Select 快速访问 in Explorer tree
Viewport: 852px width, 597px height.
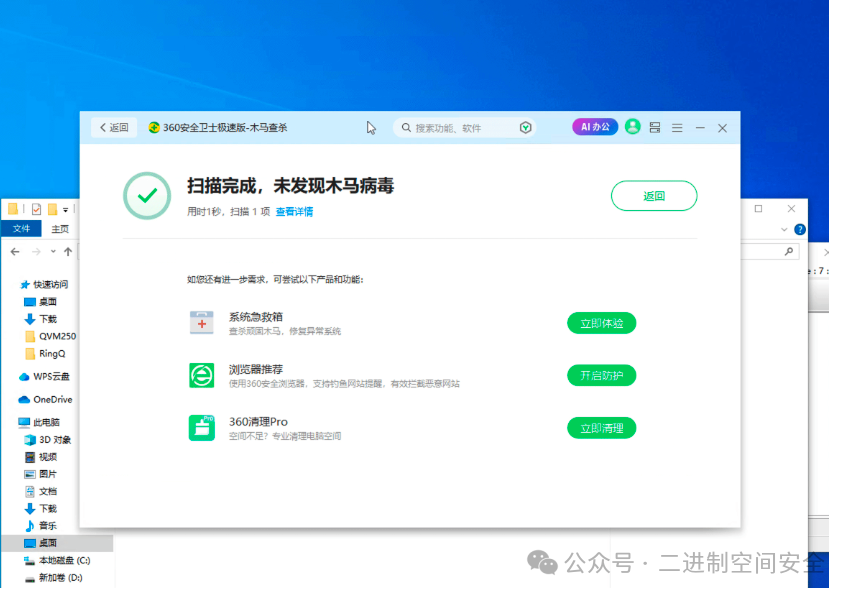pyautogui.click(x=45, y=284)
